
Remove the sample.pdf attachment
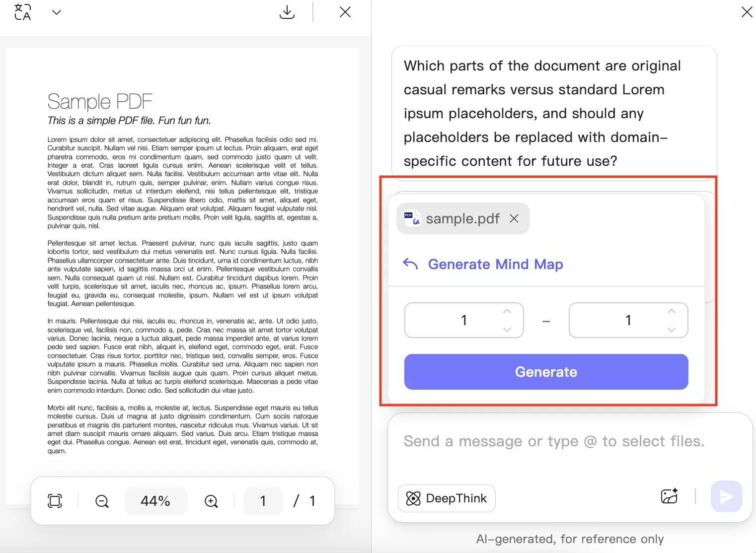(515, 218)
